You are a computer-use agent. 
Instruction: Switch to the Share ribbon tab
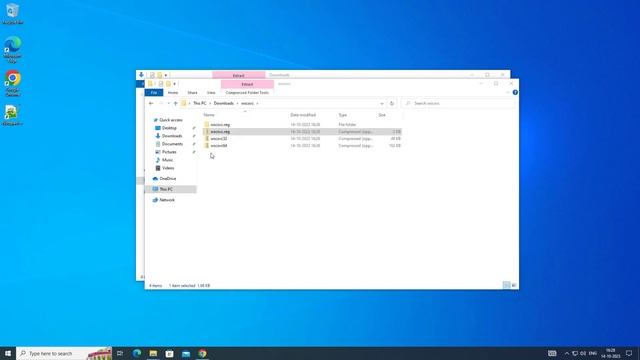192,93
